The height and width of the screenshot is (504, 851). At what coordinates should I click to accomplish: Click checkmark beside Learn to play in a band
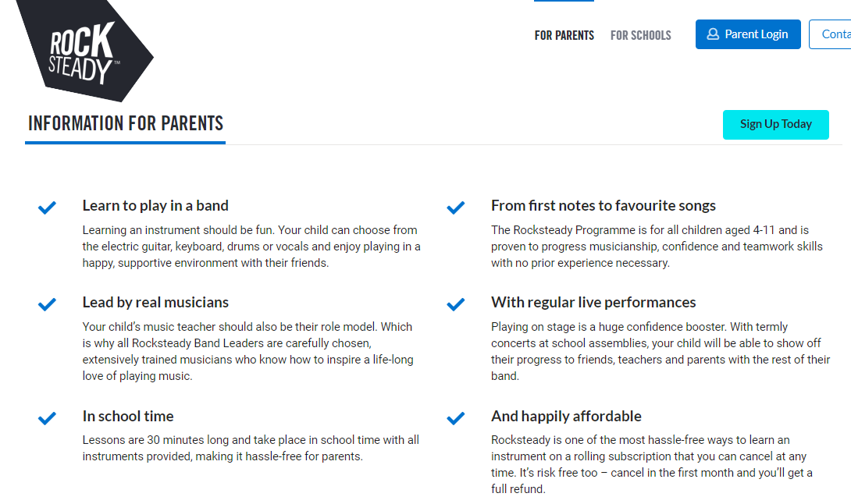tap(47, 208)
